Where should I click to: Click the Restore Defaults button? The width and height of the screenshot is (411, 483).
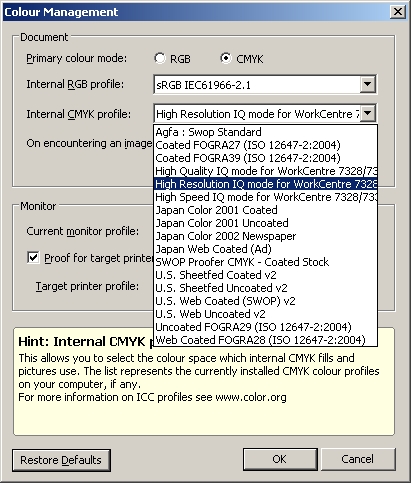(x=61, y=460)
